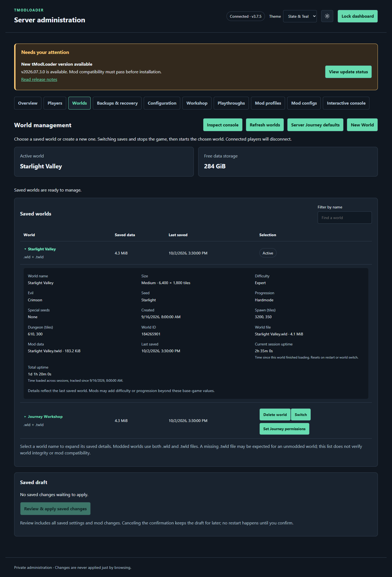Go to the Configuration tab

click(162, 103)
